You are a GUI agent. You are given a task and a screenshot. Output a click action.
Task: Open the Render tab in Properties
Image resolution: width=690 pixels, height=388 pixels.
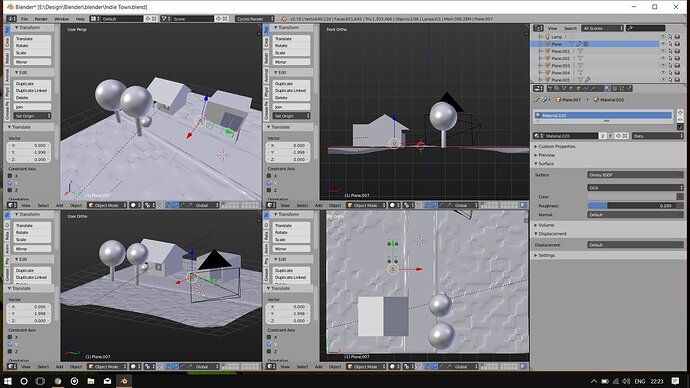coord(550,88)
